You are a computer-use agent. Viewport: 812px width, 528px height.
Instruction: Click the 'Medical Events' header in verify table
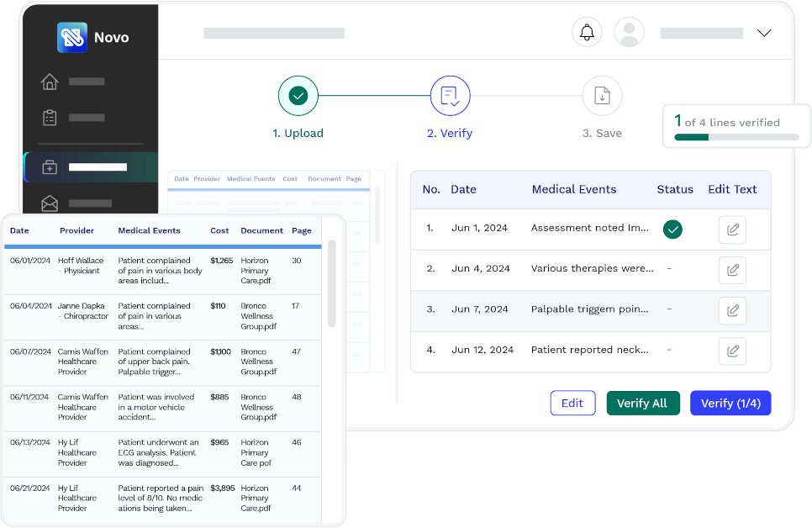(x=574, y=189)
